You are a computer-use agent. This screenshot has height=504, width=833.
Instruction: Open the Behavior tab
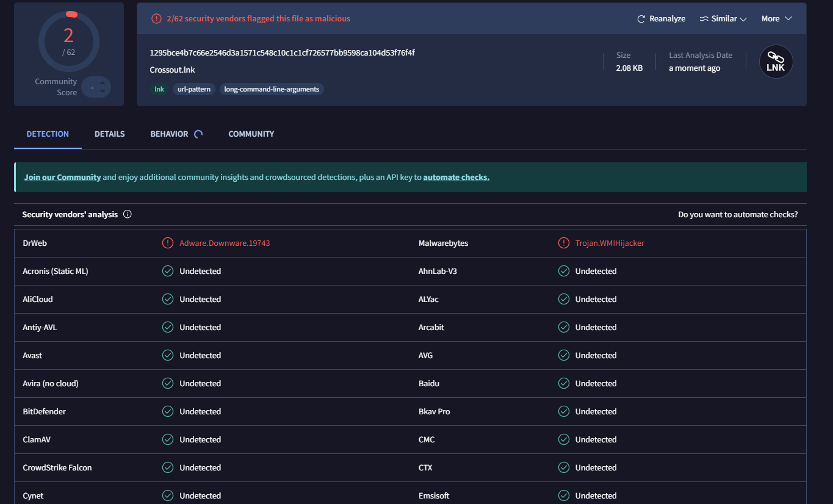coord(169,134)
